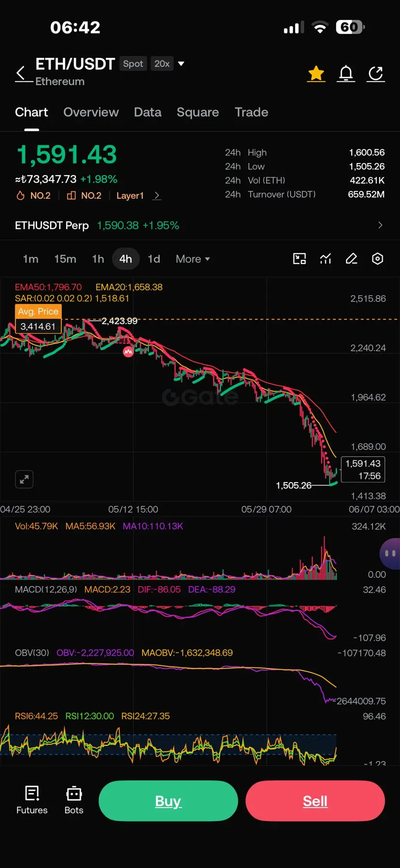
Task: Switch to the Chart tab
Action: point(31,112)
